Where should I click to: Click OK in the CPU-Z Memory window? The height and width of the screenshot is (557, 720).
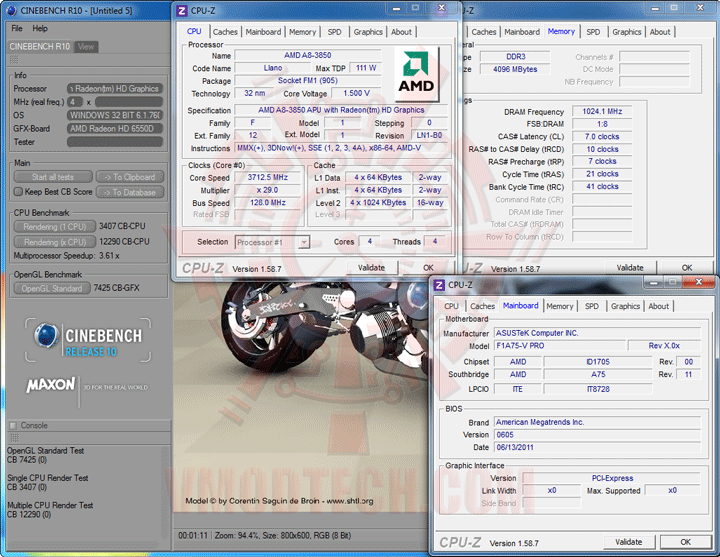point(686,268)
